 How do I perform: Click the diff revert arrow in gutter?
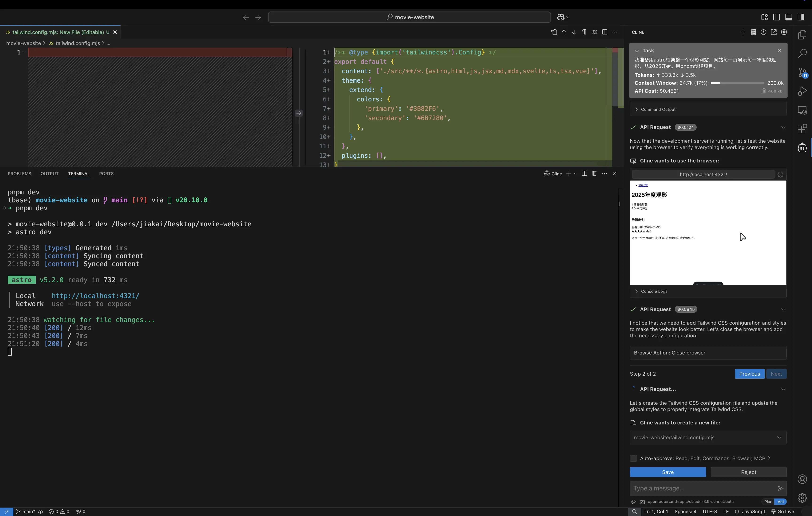299,113
